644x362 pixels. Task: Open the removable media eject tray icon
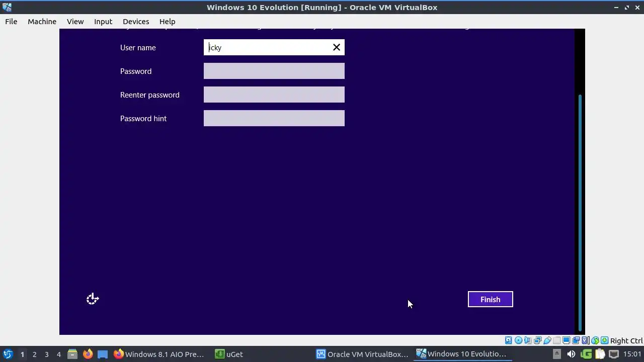click(x=556, y=354)
